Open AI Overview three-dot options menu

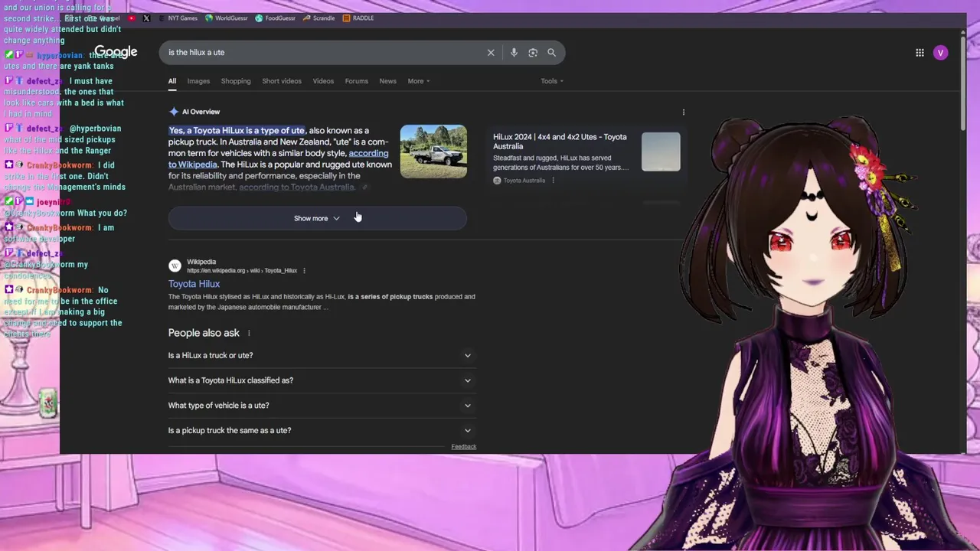pos(684,112)
